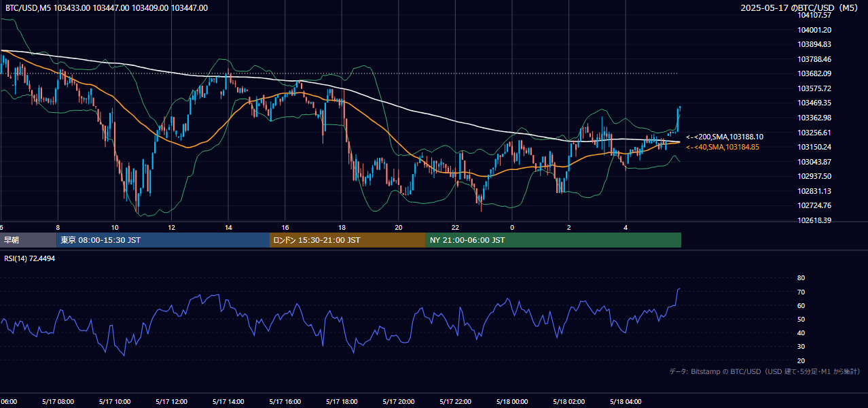Select the ロンドン 15:30-21:00 JST session bar
868x408 pixels.
click(348, 240)
